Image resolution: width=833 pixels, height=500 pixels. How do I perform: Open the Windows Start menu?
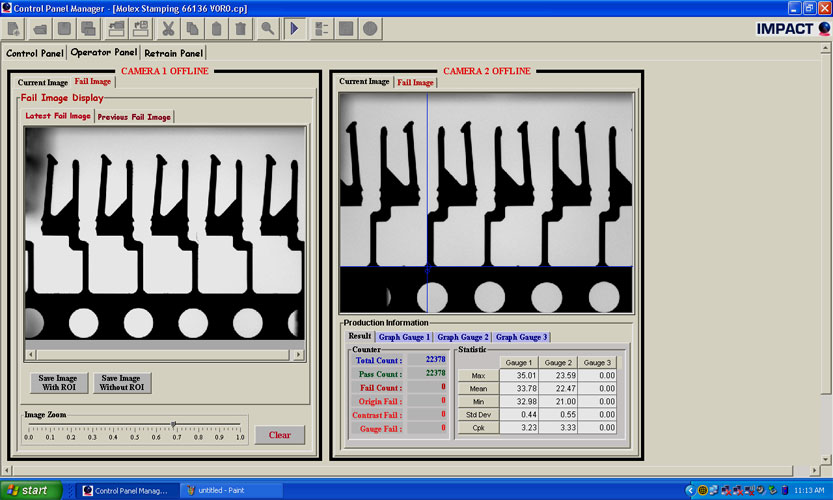32,490
